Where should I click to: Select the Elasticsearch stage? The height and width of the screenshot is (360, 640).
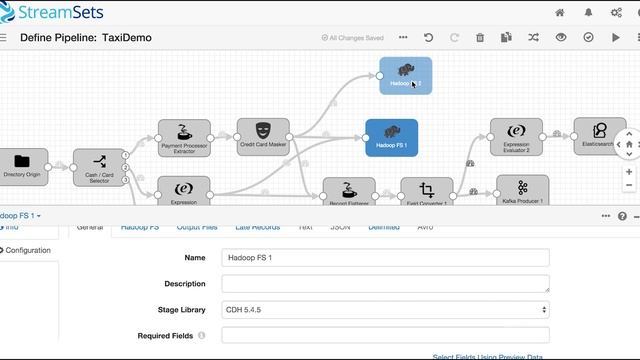(x=600, y=136)
